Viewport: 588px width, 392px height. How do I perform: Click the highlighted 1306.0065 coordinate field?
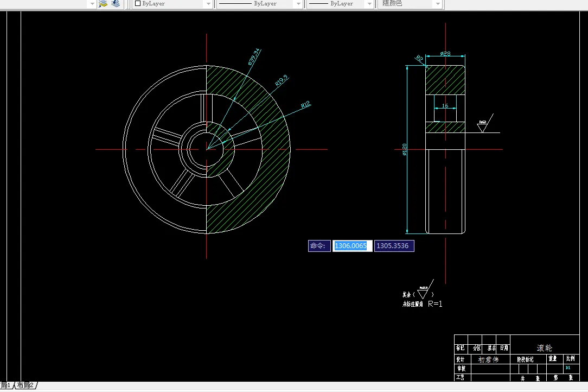tap(352, 246)
